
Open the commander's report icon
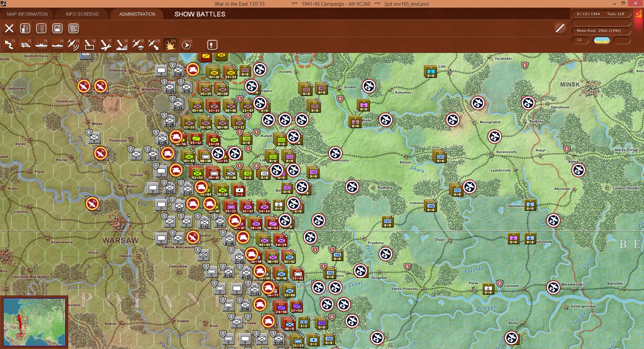point(25,29)
